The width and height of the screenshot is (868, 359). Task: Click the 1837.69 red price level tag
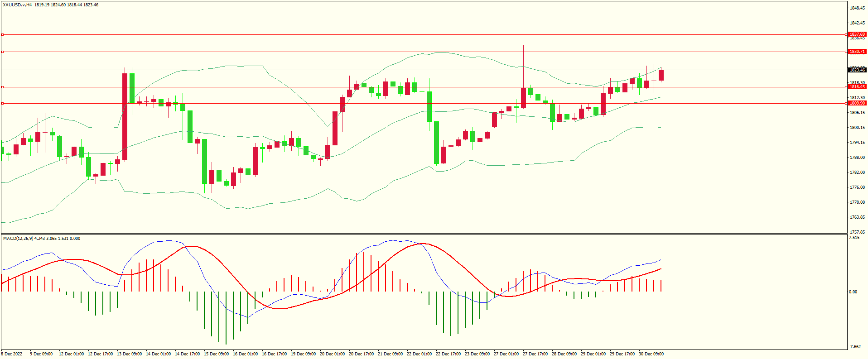coord(857,34)
